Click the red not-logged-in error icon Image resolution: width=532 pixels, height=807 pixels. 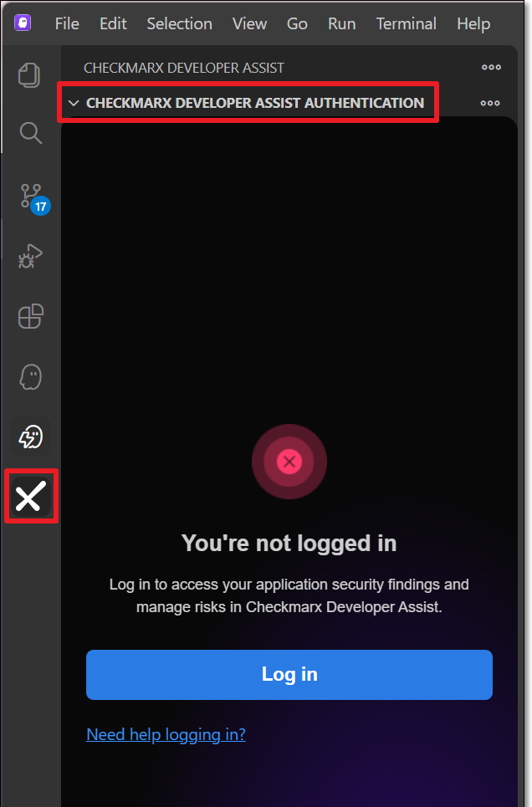pos(289,461)
